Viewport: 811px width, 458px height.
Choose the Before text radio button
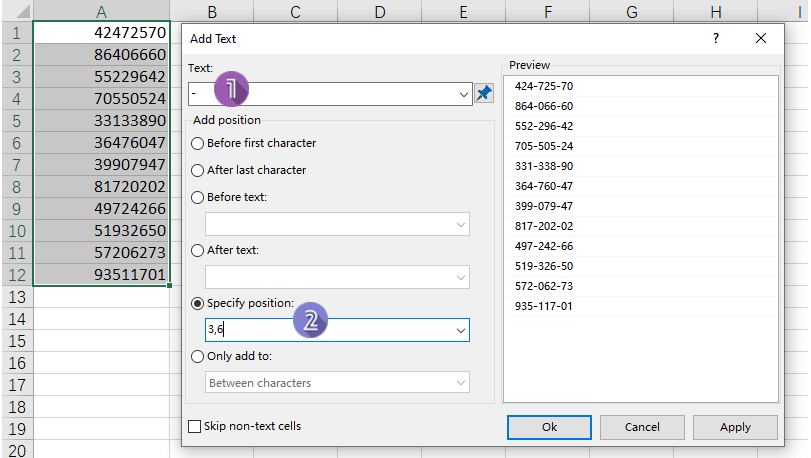[197, 197]
